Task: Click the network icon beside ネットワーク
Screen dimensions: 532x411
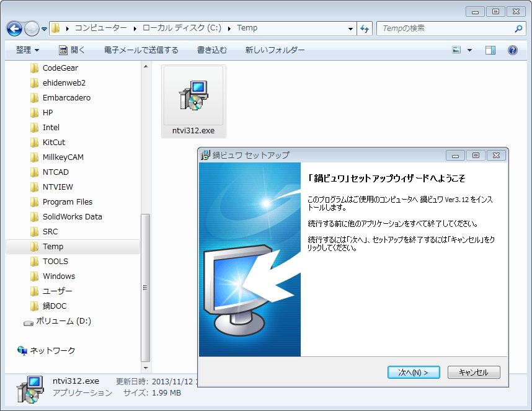Action: click(22, 351)
